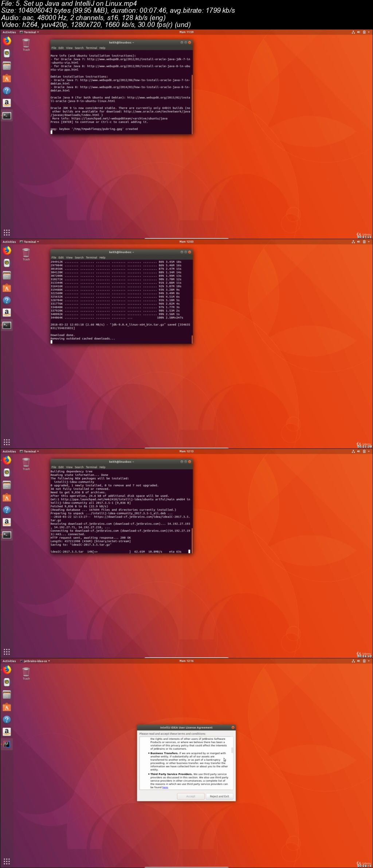Click 'Please read and accept these terms' text
Screen dimensions: 373x868
click(172, 733)
